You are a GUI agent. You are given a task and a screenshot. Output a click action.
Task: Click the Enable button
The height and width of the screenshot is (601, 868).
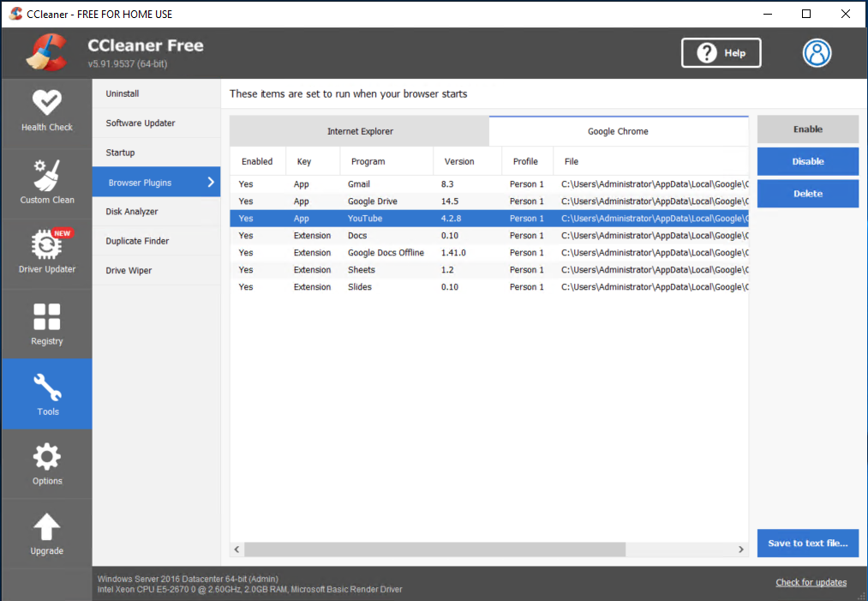tap(808, 129)
